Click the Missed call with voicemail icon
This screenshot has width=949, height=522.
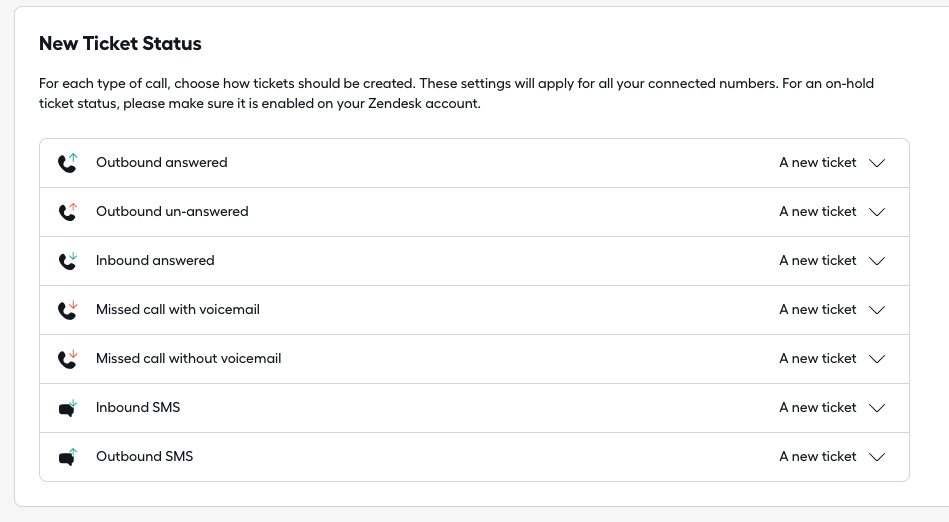coord(68,310)
